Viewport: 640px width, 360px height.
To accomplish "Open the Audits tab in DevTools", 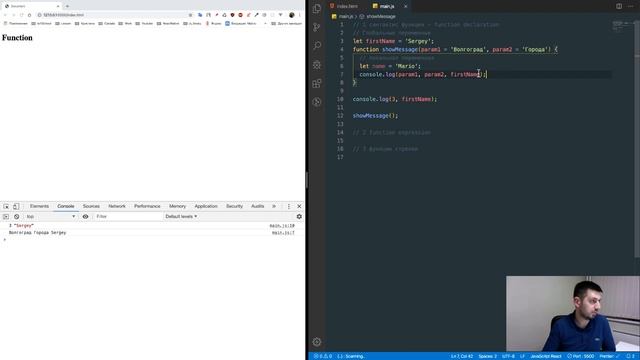I will point(258,207).
